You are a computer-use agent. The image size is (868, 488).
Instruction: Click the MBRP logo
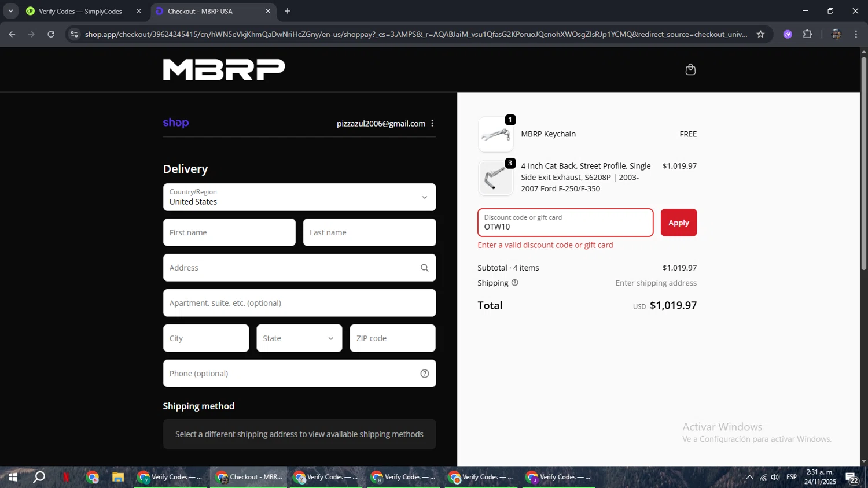(x=224, y=69)
